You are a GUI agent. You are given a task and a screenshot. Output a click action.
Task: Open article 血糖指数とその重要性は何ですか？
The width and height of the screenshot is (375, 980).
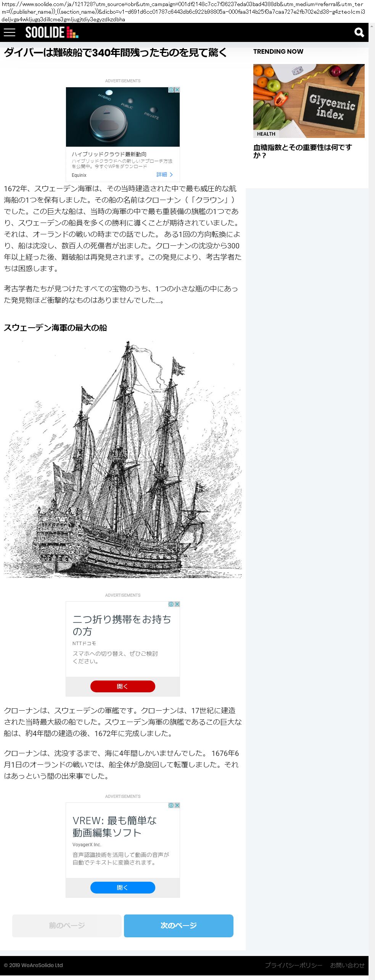point(303,151)
